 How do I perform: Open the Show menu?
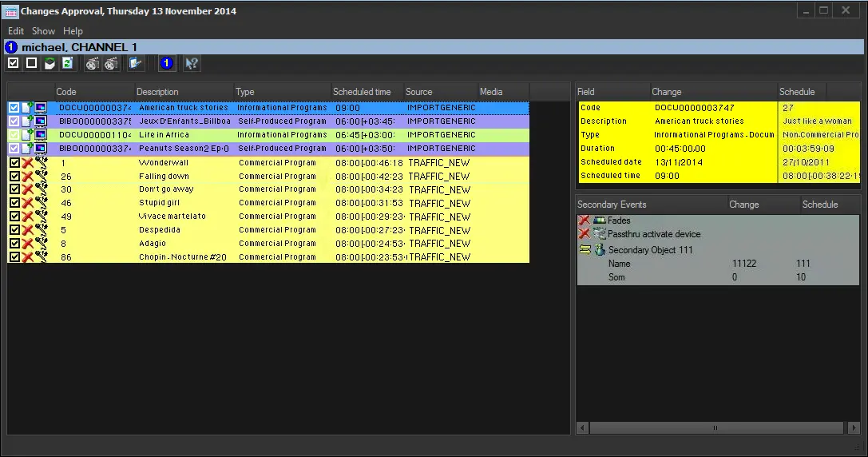43,31
